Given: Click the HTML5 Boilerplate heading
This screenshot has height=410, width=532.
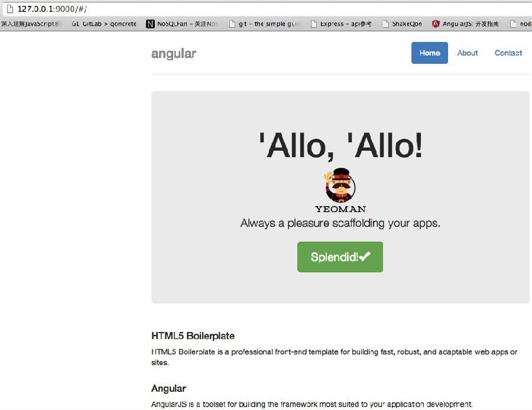Looking at the screenshot, I should tap(193, 336).
